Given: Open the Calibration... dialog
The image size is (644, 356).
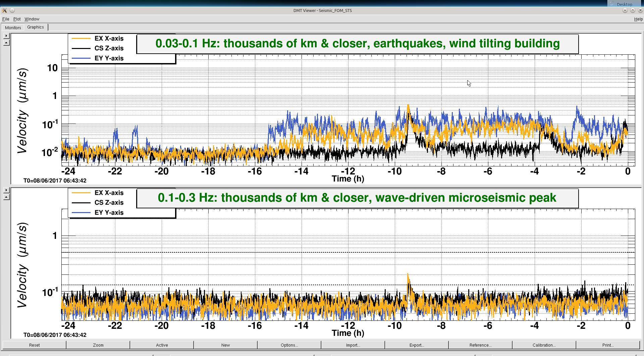Looking at the screenshot, I should tap(544, 345).
